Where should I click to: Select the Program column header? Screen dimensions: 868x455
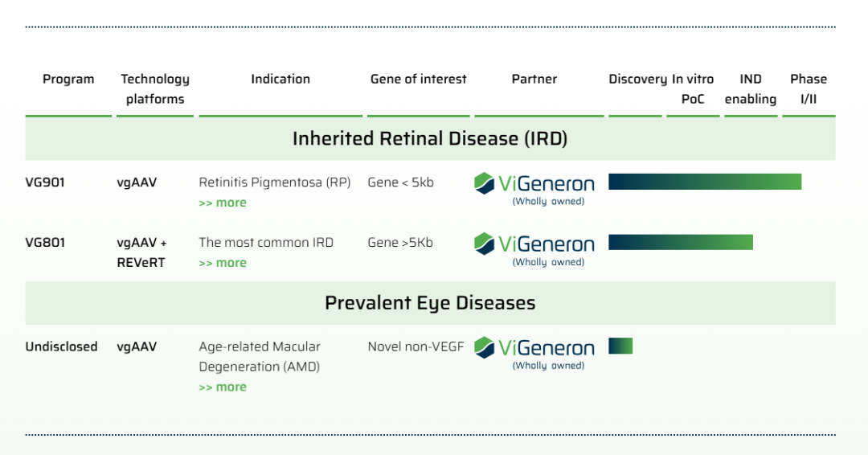(68, 79)
